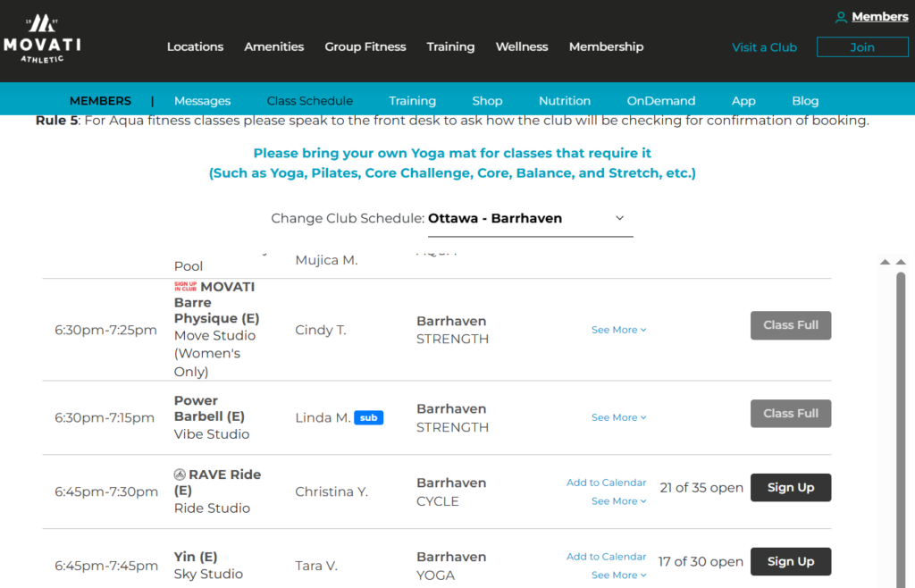Open the OnDemand tab

(x=661, y=101)
